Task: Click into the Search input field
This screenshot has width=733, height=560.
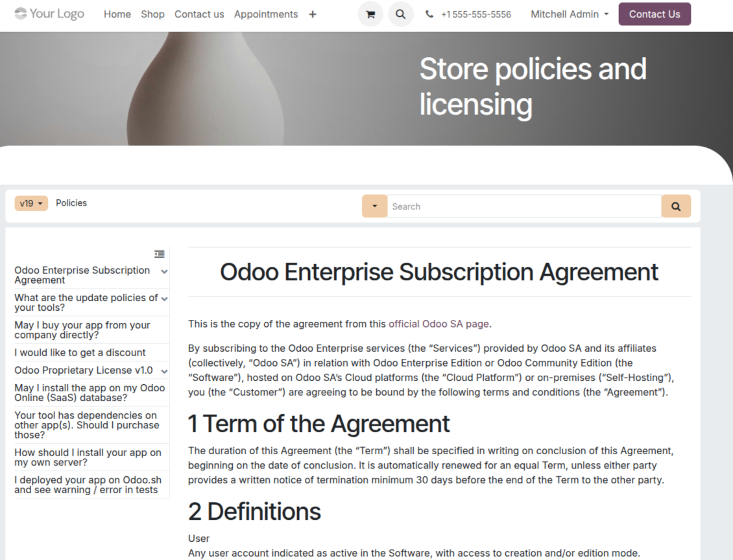Action: 524,206
